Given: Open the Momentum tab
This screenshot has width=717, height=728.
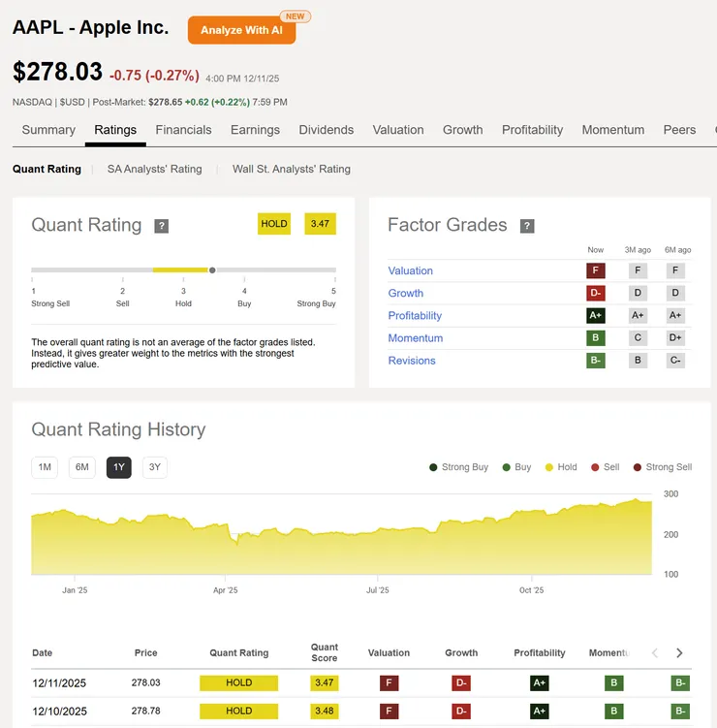Looking at the screenshot, I should click(613, 130).
